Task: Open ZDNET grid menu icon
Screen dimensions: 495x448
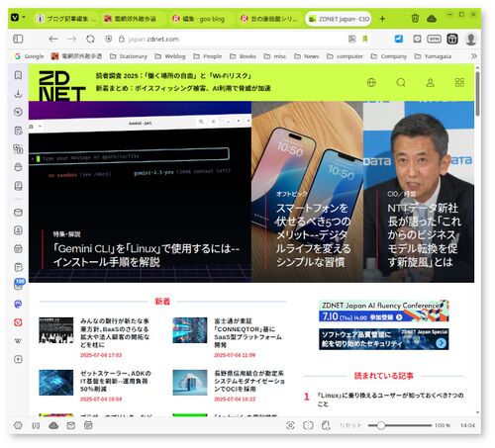Action: [459, 82]
